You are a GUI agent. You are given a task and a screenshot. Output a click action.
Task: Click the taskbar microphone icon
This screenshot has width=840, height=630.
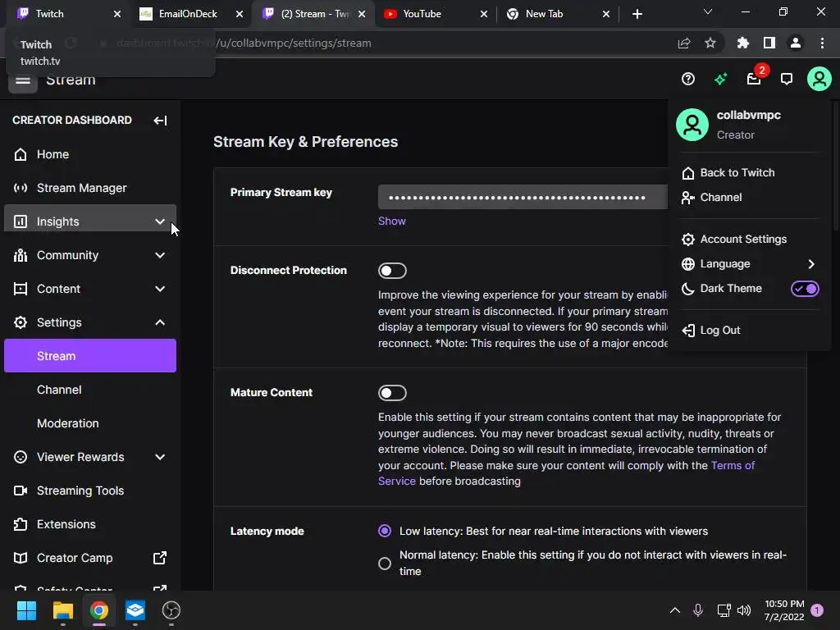coord(698,610)
